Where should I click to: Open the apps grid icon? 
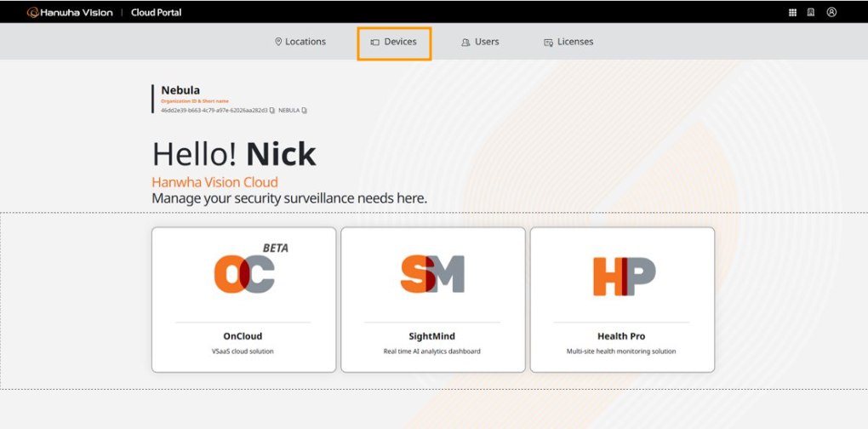pyautogui.click(x=792, y=12)
